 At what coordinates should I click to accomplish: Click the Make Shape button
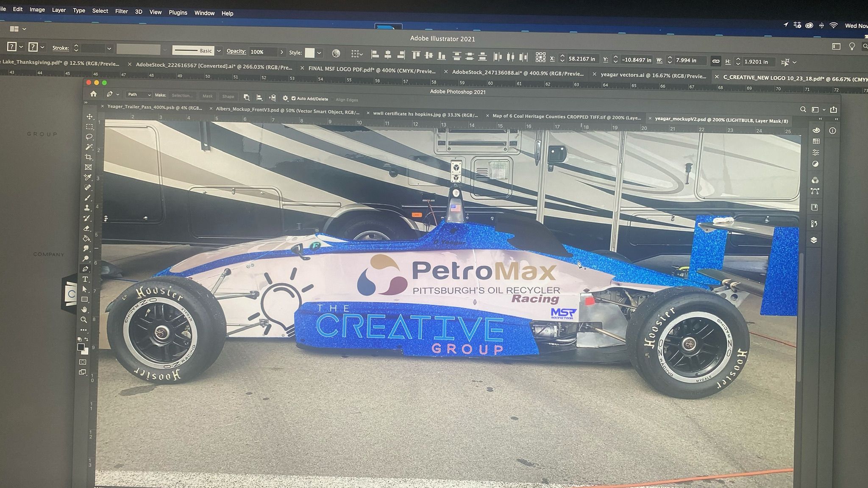tap(228, 97)
